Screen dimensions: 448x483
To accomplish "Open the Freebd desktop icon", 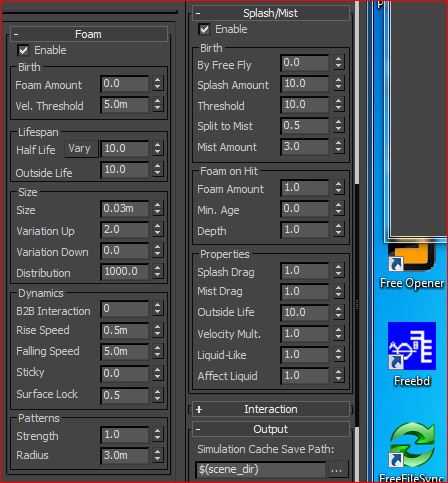I will click(412, 354).
